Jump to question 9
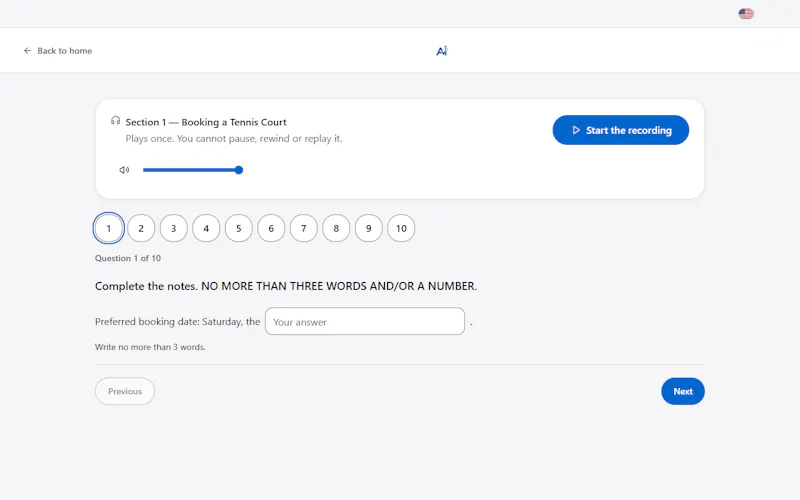This screenshot has width=800, height=500. (368, 228)
